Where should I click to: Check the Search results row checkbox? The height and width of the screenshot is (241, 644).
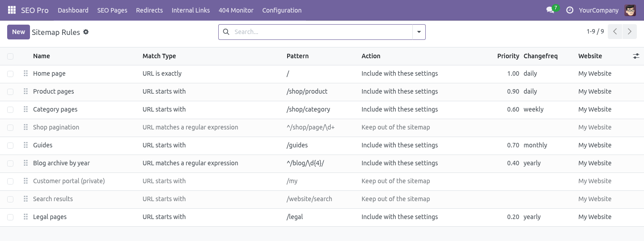pyautogui.click(x=10, y=199)
